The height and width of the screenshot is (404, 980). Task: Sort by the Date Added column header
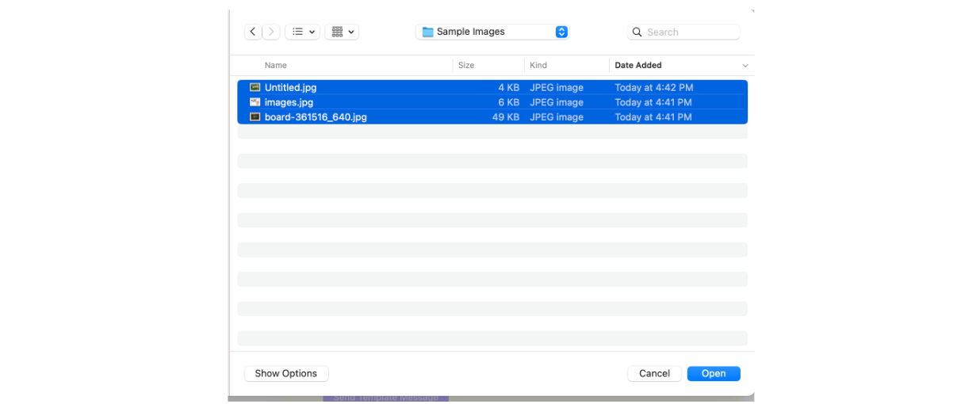pyautogui.click(x=638, y=65)
